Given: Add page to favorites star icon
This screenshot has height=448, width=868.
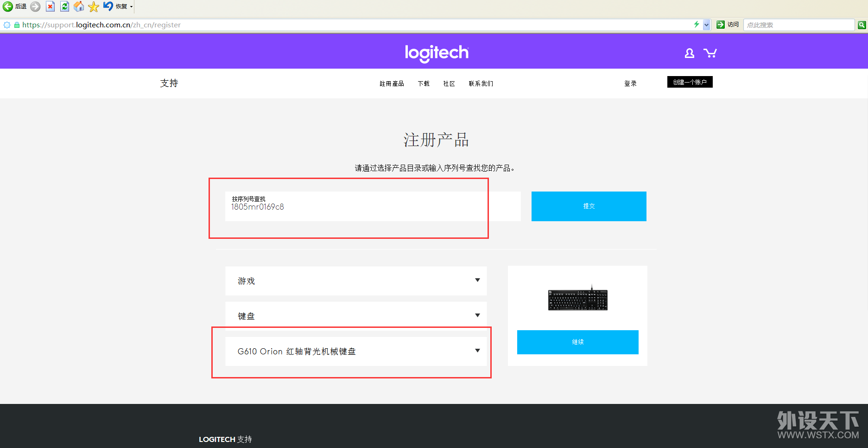Looking at the screenshot, I should [x=94, y=6].
